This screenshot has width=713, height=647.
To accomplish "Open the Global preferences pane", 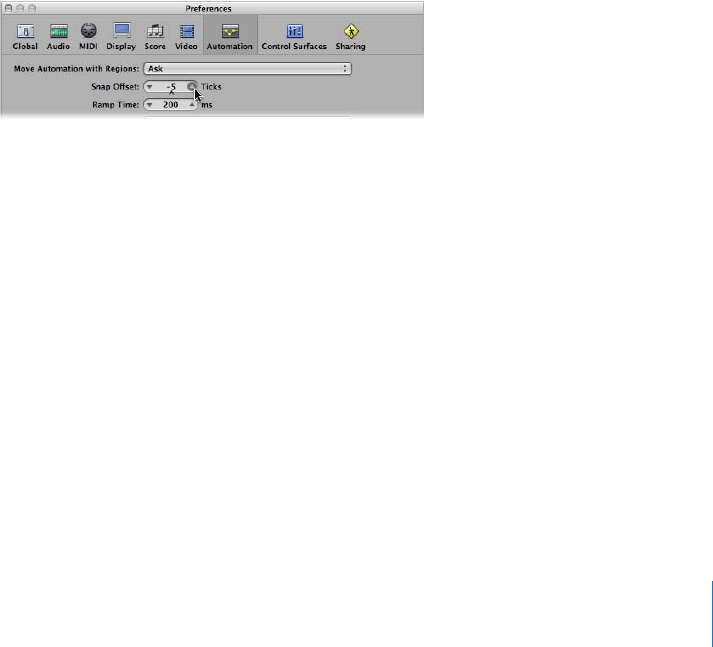I will (x=25, y=37).
